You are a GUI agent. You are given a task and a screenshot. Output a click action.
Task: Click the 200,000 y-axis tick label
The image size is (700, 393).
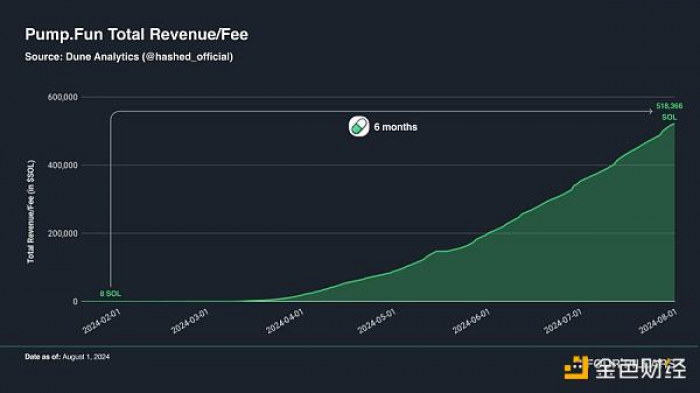(62, 233)
